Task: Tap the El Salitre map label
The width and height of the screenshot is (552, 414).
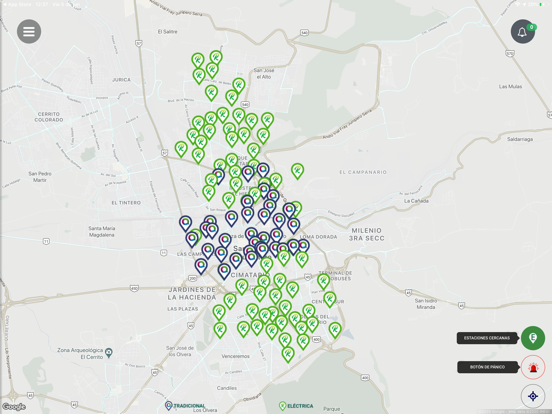Action: [x=167, y=32]
